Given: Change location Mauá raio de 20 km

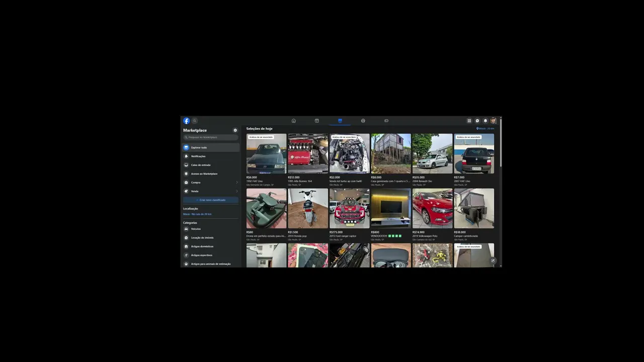Looking at the screenshot, I should tap(197, 214).
